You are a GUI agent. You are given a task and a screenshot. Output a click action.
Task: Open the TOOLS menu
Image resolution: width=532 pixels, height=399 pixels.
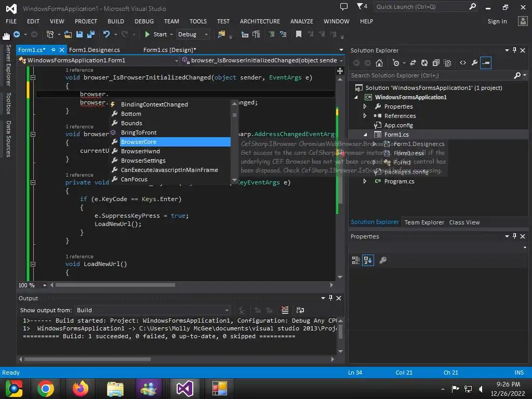tap(198, 21)
